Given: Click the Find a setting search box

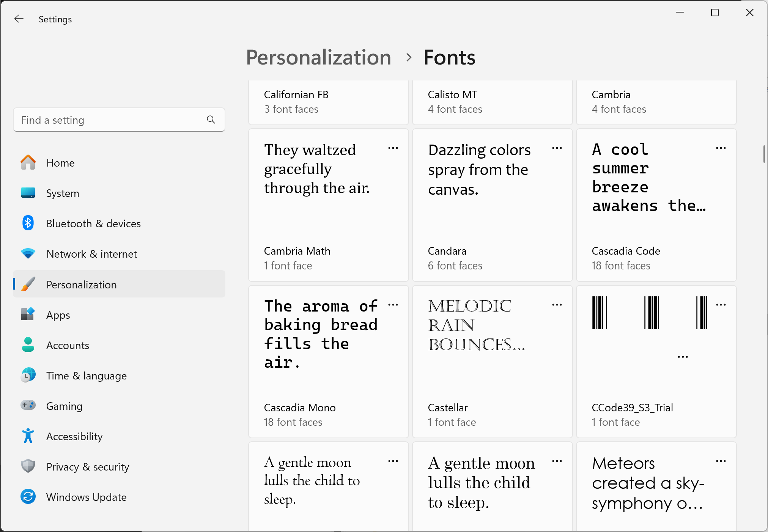Looking at the screenshot, I should point(119,120).
